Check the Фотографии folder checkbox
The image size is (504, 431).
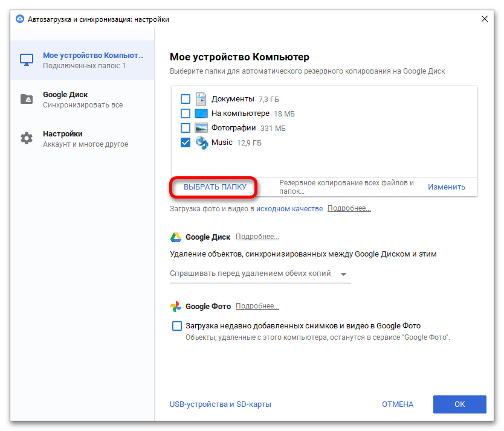pos(186,128)
